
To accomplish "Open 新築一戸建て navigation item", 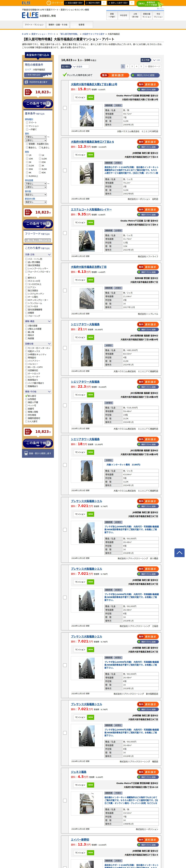I will 112,15.
